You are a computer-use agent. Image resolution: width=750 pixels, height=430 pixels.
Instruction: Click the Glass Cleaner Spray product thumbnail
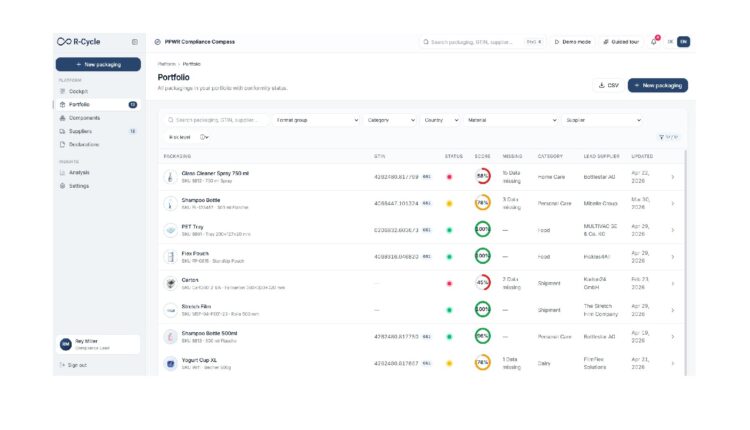pos(170,177)
